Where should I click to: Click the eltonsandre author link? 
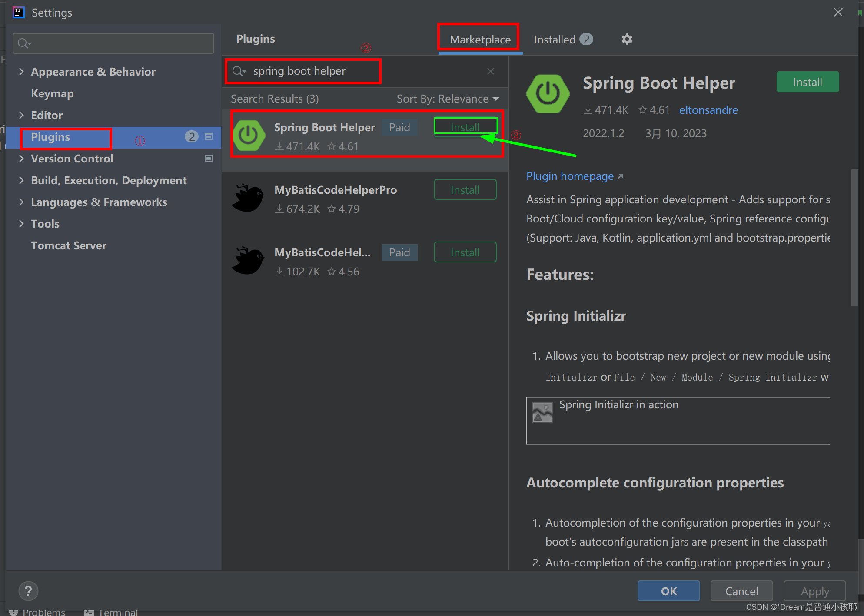click(708, 110)
